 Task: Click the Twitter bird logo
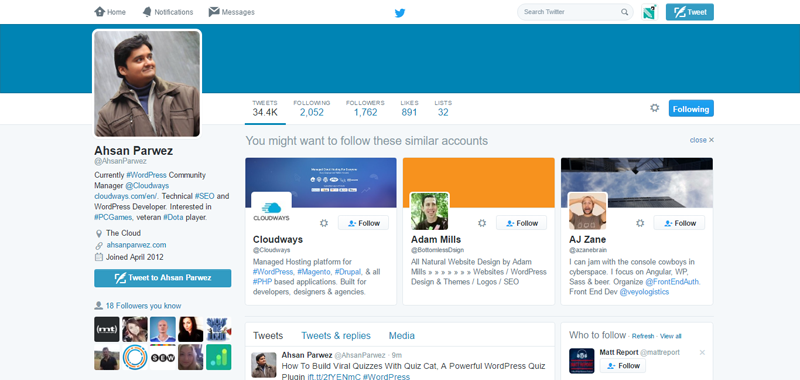pos(400,13)
